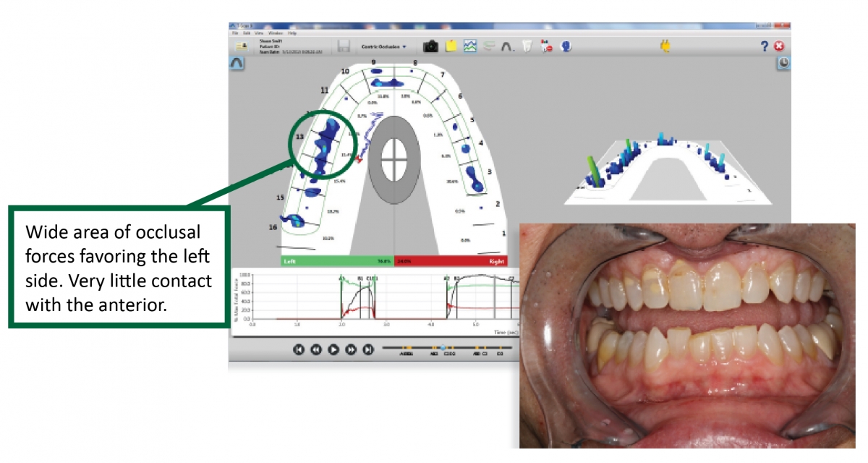Viewport: 868px width, 463px height.
Task: Open the Window menu
Action: [275, 33]
